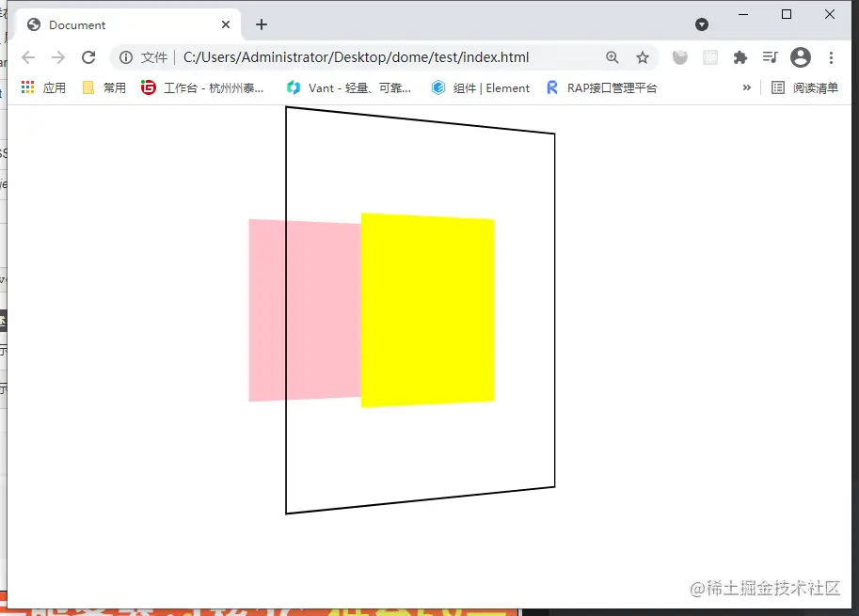
Task: Expand hidden bookmarks with the >> chevron
Action: pyautogui.click(x=746, y=87)
